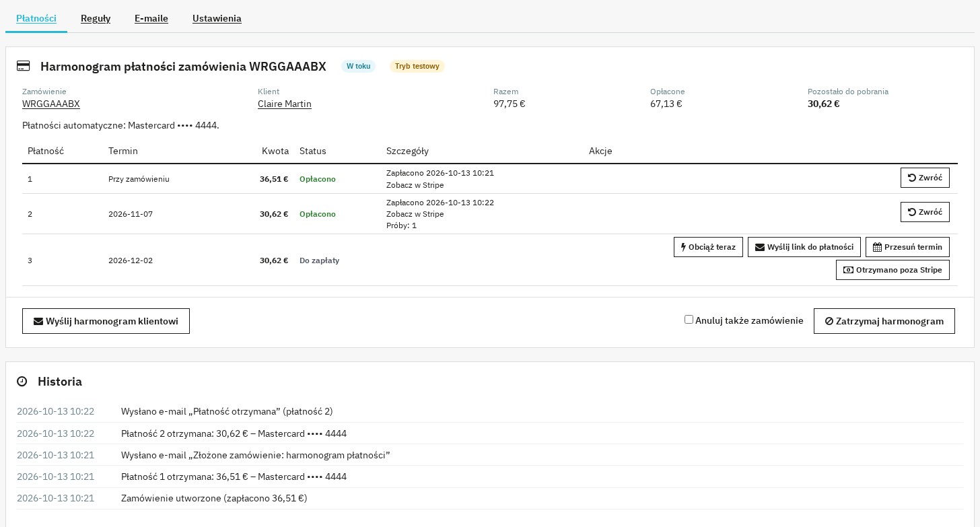Click the Szczegóły column header
980x527 pixels.
click(x=407, y=151)
